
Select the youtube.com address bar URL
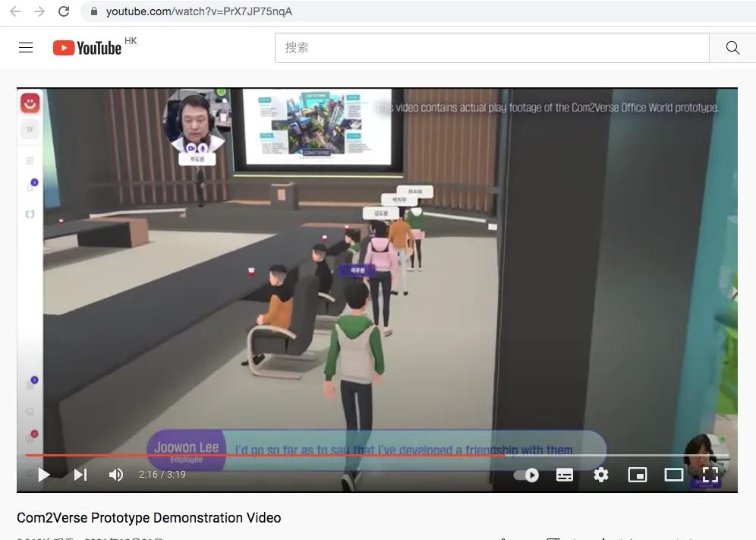pos(199,11)
